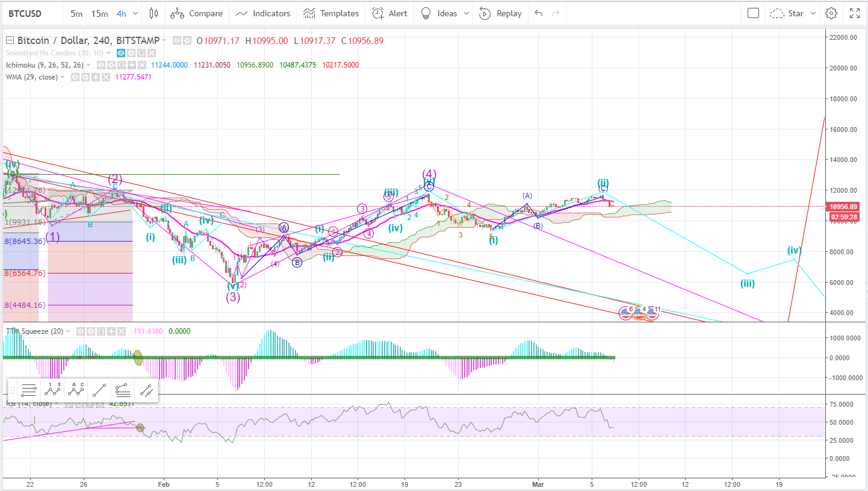The image size is (868, 491).
Task: Select the Elliott Impulse Wave 1-5 tool
Action: click(x=52, y=390)
